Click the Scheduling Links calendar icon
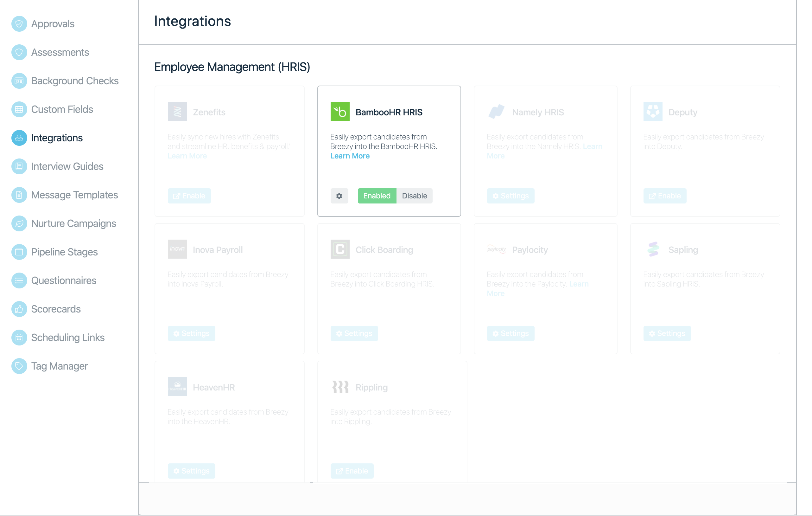This screenshot has width=812, height=516. [19, 338]
